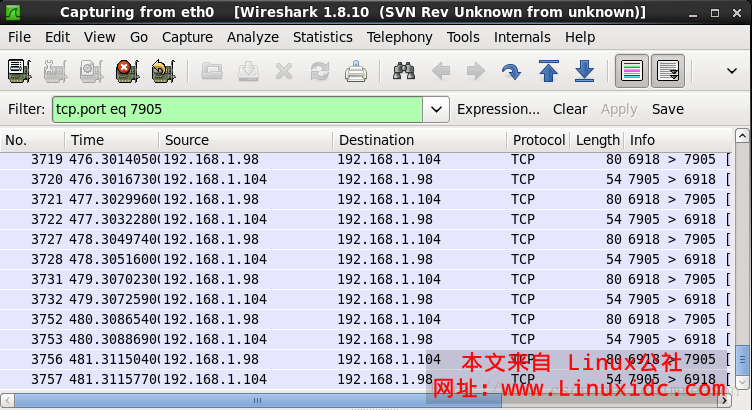Select packet number 3727
Viewport: 752px width, 410px height.
[367, 239]
